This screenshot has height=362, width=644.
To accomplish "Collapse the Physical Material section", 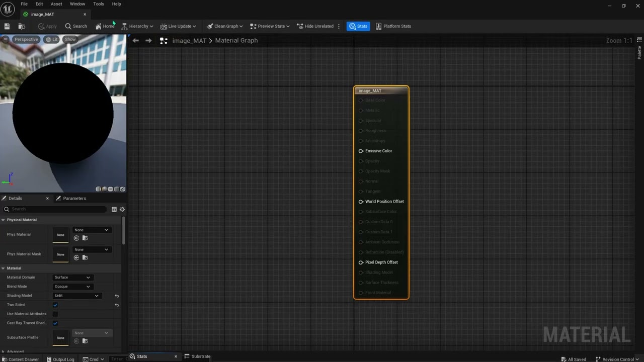I will (x=3, y=220).
